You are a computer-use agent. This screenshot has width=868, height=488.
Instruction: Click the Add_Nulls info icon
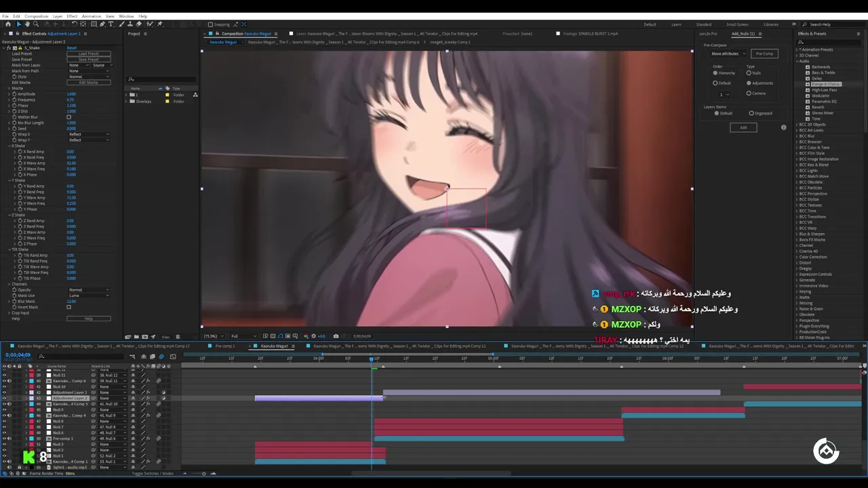pos(784,127)
